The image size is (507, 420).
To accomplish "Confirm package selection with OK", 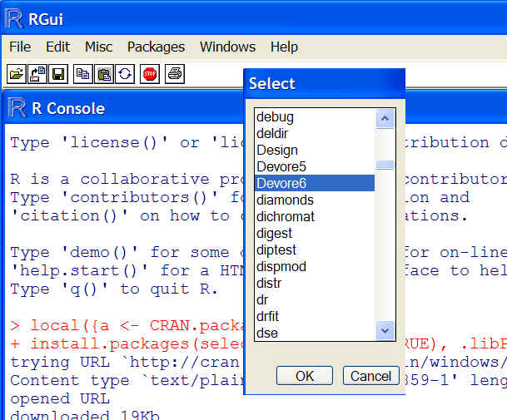I will (305, 376).
